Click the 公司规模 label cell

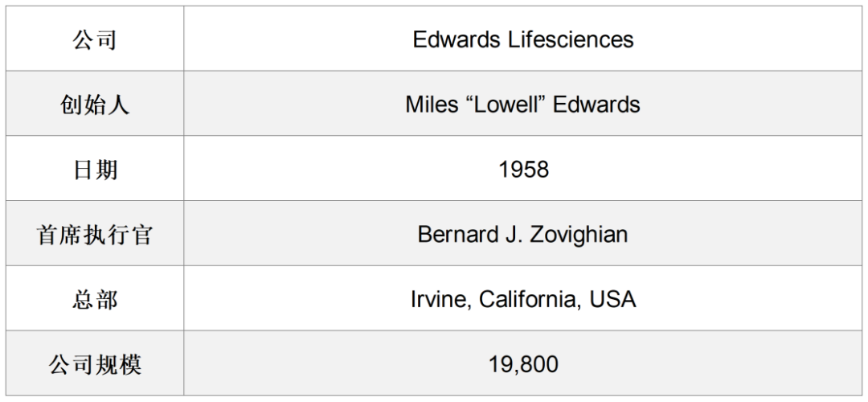click(95, 363)
